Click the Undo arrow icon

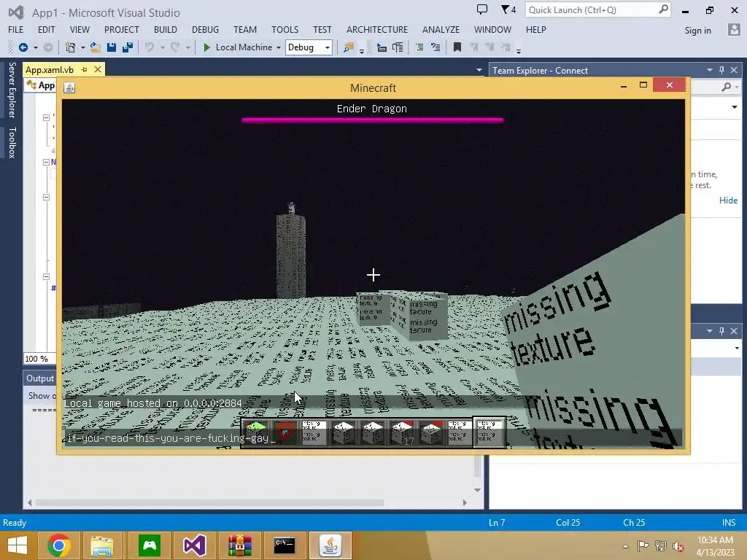click(x=150, y=47)
